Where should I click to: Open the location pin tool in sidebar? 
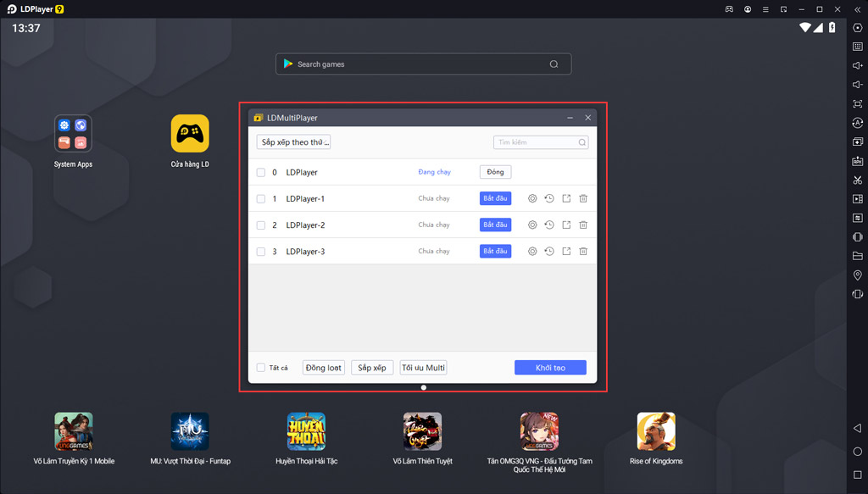click(857, 275)
